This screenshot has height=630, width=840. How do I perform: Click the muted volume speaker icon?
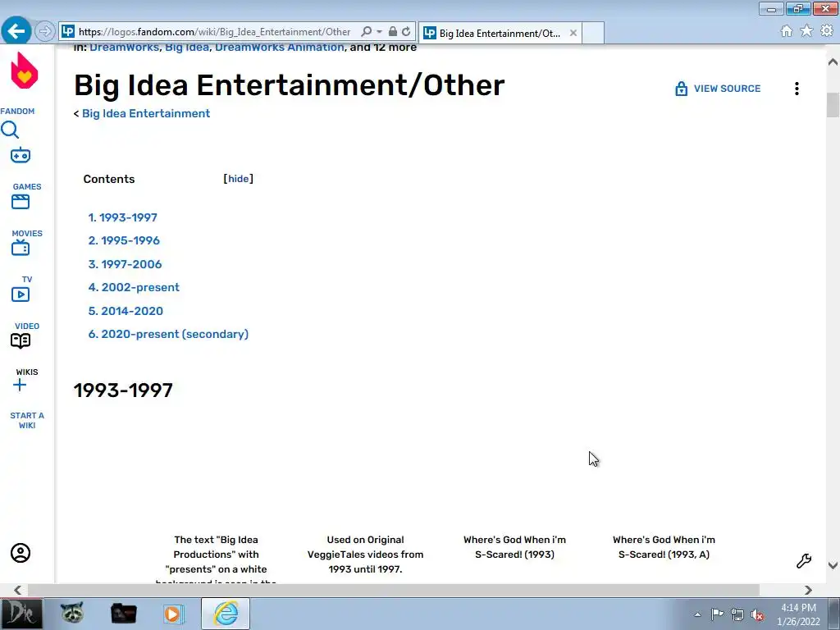pos(757,614)
